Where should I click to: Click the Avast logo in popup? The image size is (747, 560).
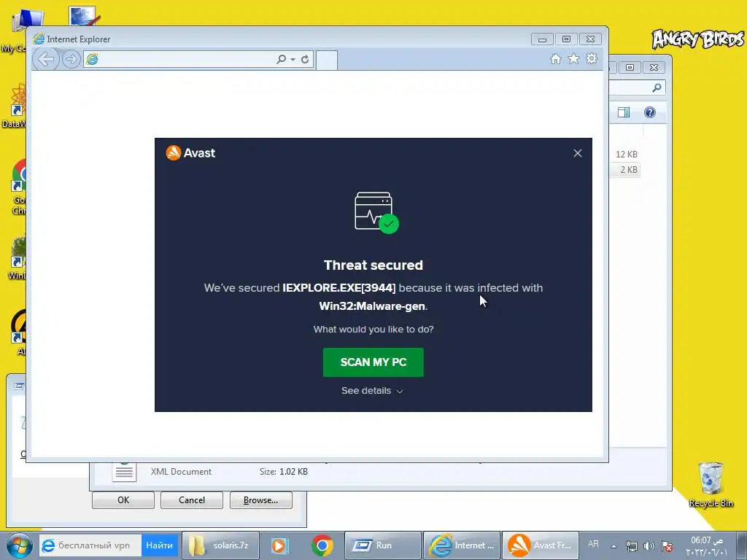190,153
